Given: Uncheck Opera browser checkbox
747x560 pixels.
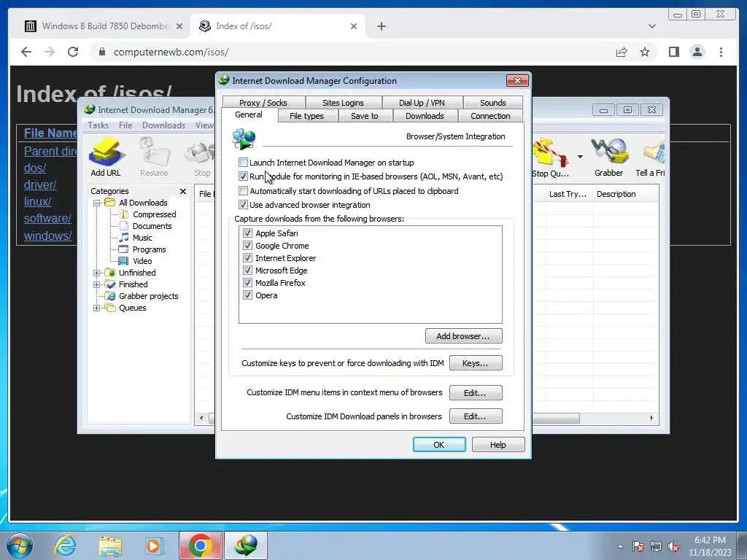Looking at the screenshot, I should pos(247,295).
